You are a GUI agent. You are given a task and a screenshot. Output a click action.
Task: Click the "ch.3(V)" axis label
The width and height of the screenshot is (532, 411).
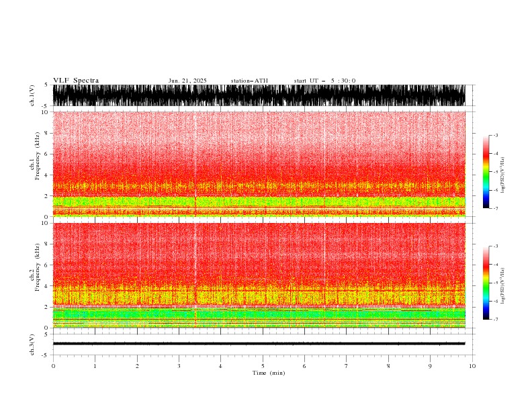(x=32, y=345)
